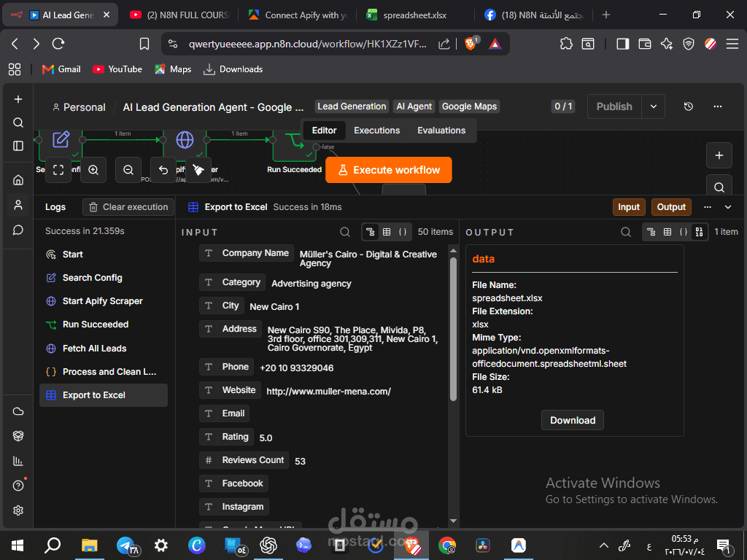Viewport: 747px width, 560px height.
Task: Expand the Publish dropdown arrow
Action: pos(654,106)
